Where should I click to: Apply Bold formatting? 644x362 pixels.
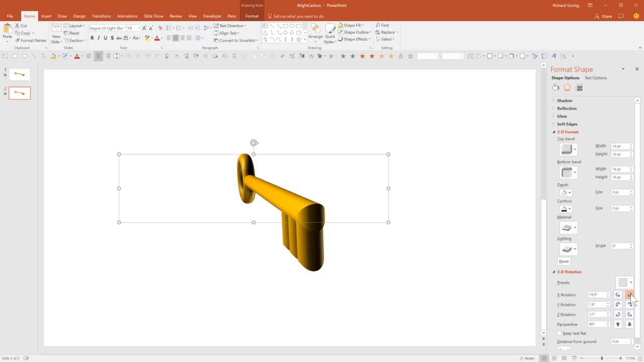92,38
